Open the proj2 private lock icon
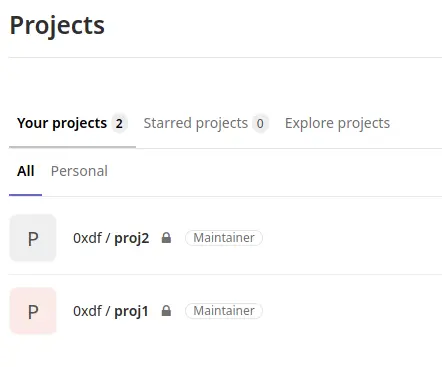The height and width of the screenshot is (367, 442). coord(166,238)
